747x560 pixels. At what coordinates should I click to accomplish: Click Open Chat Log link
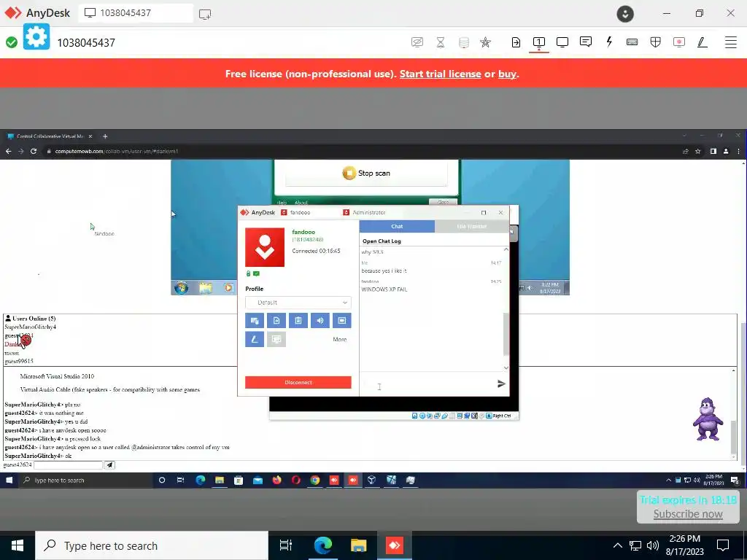pyautogui.click(x=382, y=241)
